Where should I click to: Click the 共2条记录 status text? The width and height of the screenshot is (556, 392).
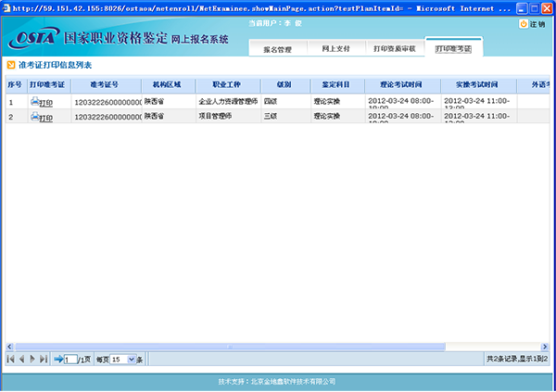517,359
